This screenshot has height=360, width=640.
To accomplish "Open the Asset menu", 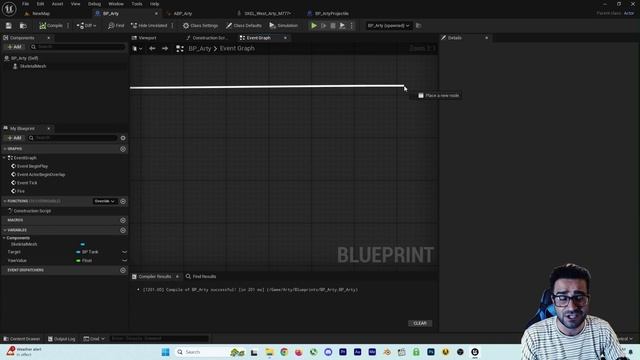I will coord(57,4).
